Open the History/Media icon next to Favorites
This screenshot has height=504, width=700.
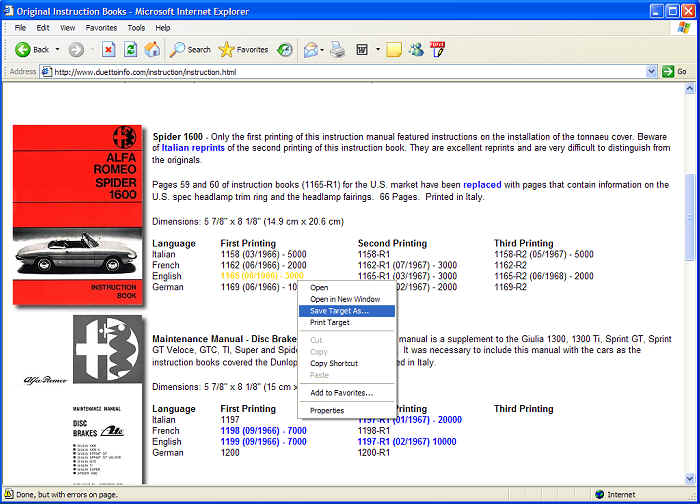coord(284,50)
